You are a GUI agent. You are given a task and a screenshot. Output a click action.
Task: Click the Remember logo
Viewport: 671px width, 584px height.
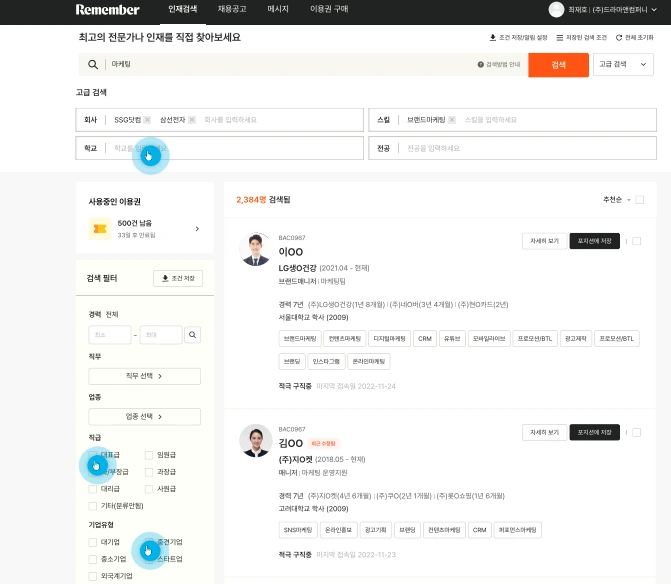[107, 9]
